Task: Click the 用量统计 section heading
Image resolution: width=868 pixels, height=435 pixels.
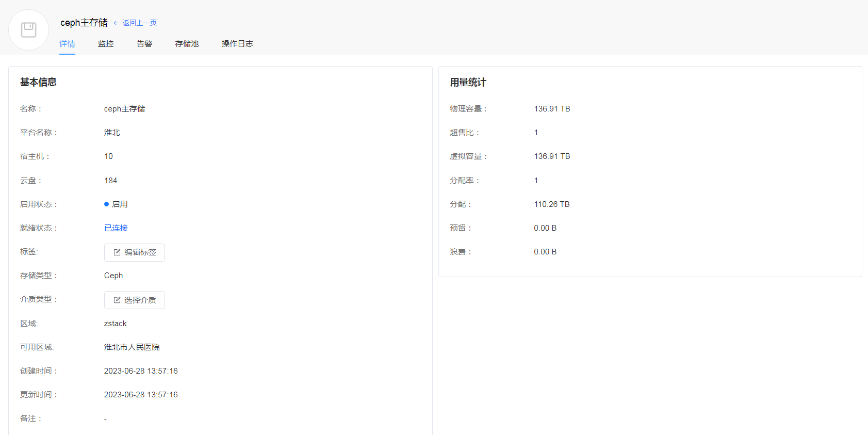Action: tap(468, 82)
